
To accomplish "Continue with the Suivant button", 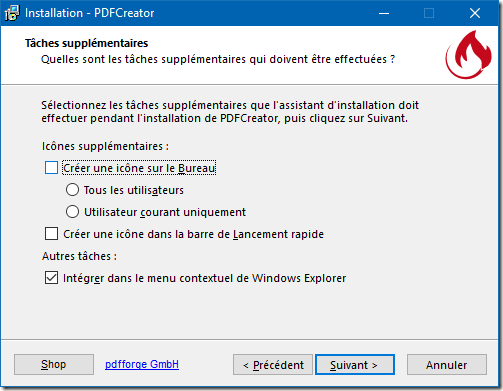I will (x=355, y=365).
